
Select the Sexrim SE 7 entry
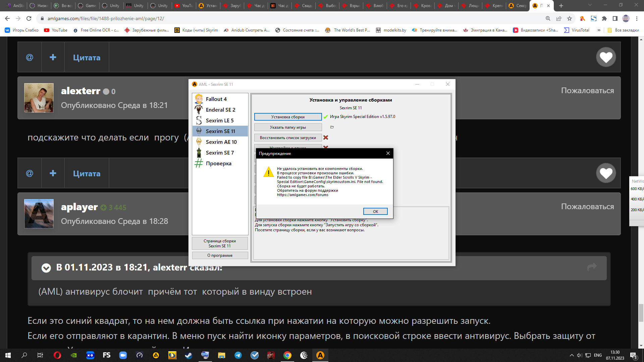coord(220,153)
